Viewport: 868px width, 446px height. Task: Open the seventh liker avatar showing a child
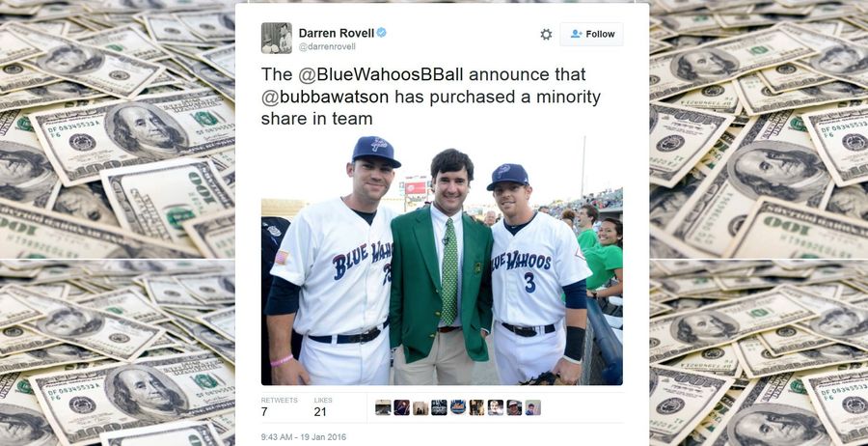click(496, 407)
